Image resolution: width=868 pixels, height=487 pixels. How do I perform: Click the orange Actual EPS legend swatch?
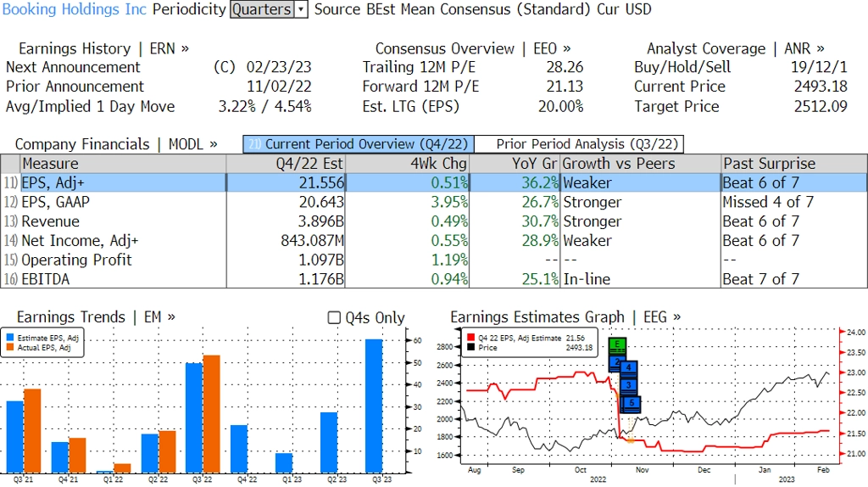coord(10,347)
